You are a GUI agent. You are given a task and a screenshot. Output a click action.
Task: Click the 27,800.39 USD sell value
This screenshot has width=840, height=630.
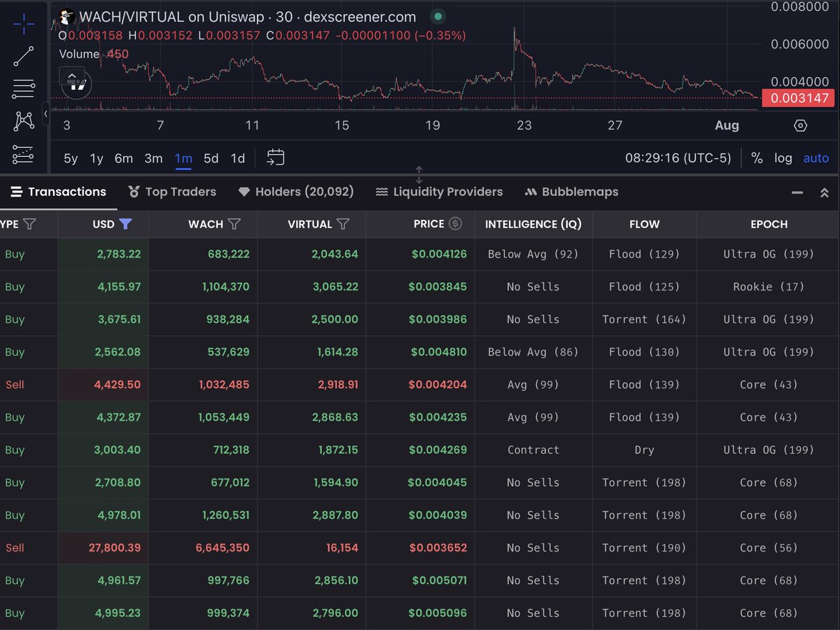point(115,547)
